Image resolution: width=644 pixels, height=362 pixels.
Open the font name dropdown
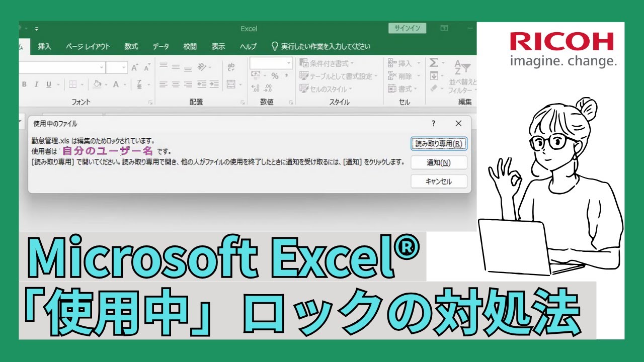(102, 67)
